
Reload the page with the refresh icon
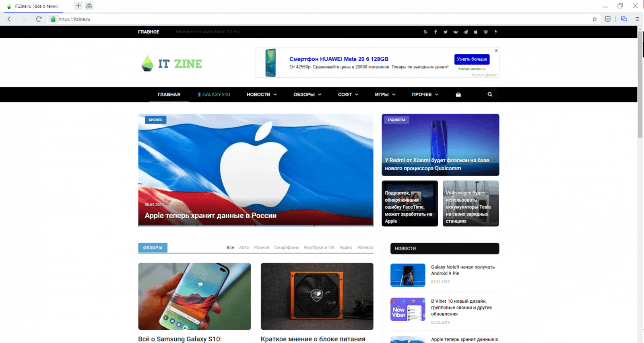(39, 19)
